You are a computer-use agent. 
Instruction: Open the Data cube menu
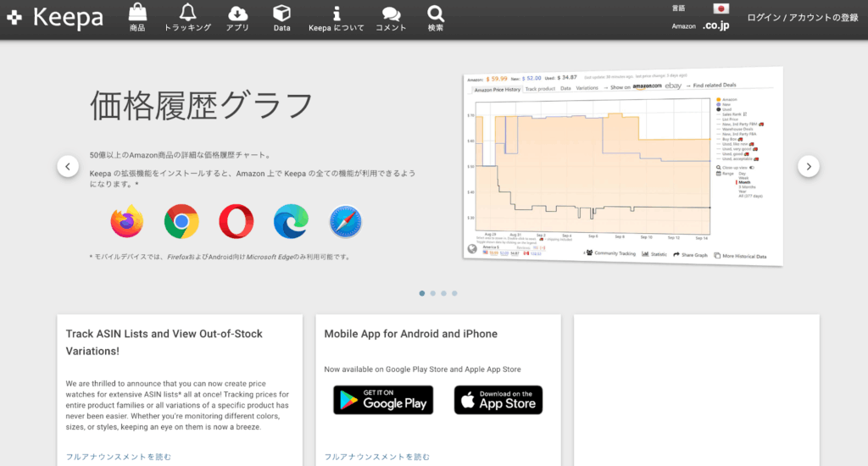281,18
